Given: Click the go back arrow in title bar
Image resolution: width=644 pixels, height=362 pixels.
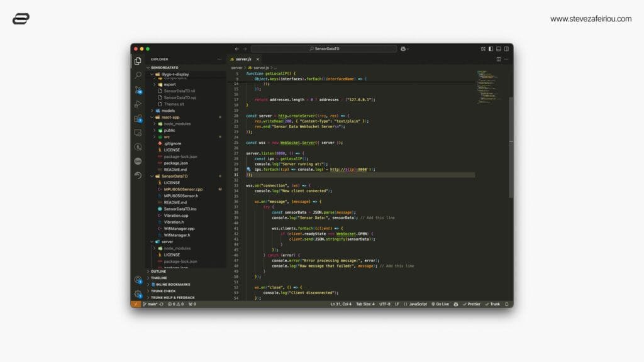Looking at the screenshot, I should point(236,49).
